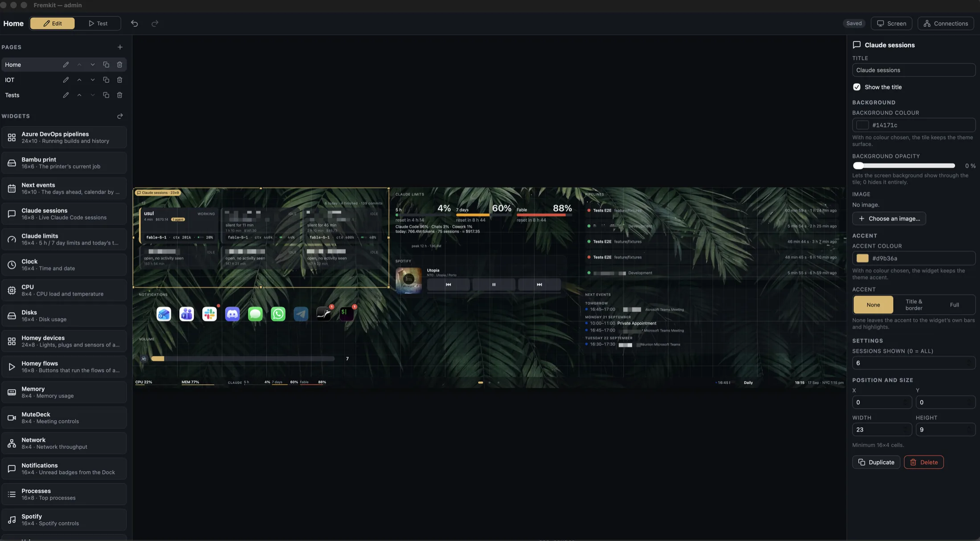Duplicate the Claude sessions widget

pos(876,462)
